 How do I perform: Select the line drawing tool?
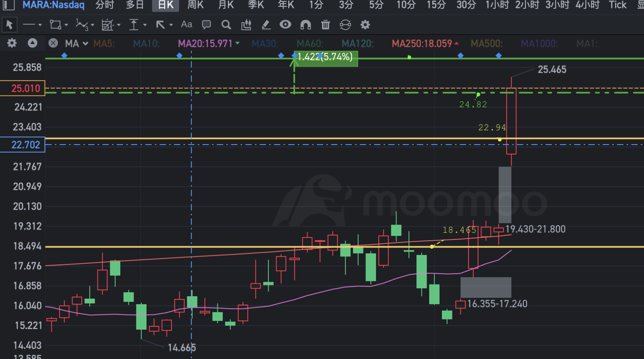click(x=29, y=25)
